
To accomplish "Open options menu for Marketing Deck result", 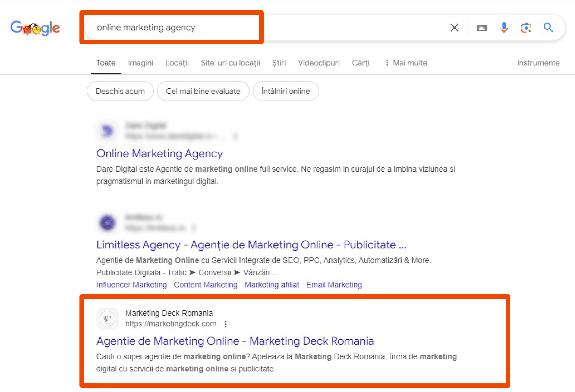I will coord(226,324).
